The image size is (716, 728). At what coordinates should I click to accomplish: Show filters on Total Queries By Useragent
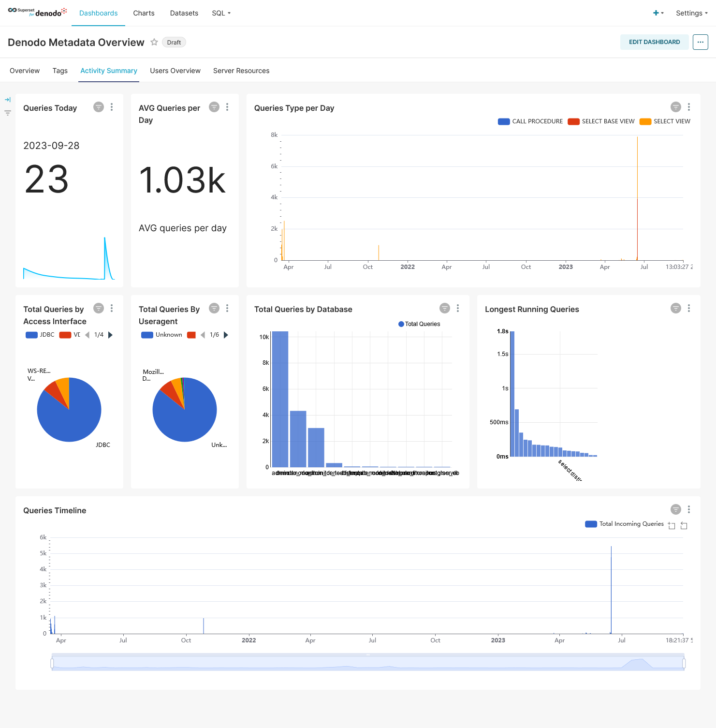214,308
